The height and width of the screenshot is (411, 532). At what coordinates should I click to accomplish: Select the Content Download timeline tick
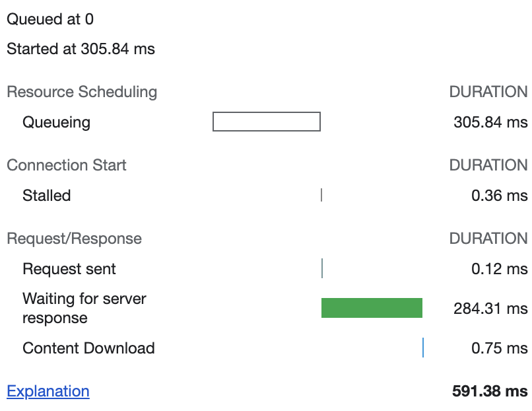pyautogui.click(x=422, y=348)
